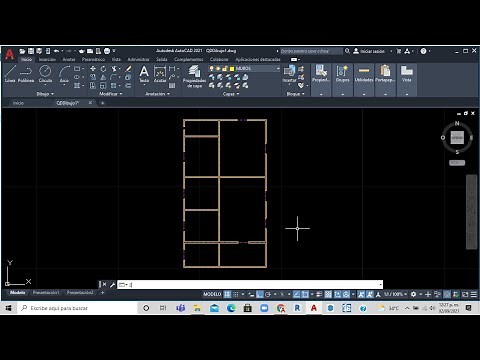Toggle MODELO space button
Screen dimensions: 480x360
click(x=212, y=294)
